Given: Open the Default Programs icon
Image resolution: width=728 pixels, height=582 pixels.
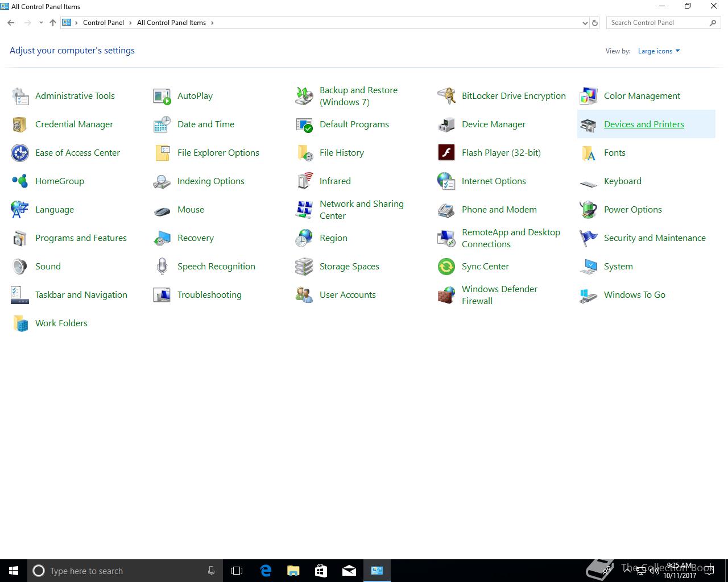Looking at the screenshot, I should tap(304, 124).
